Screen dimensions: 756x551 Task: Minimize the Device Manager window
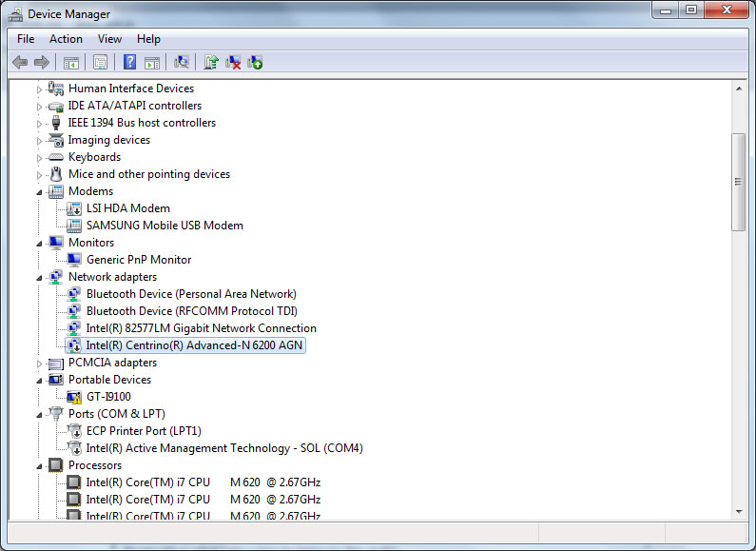pyautogui.click(x=667, y=10)
